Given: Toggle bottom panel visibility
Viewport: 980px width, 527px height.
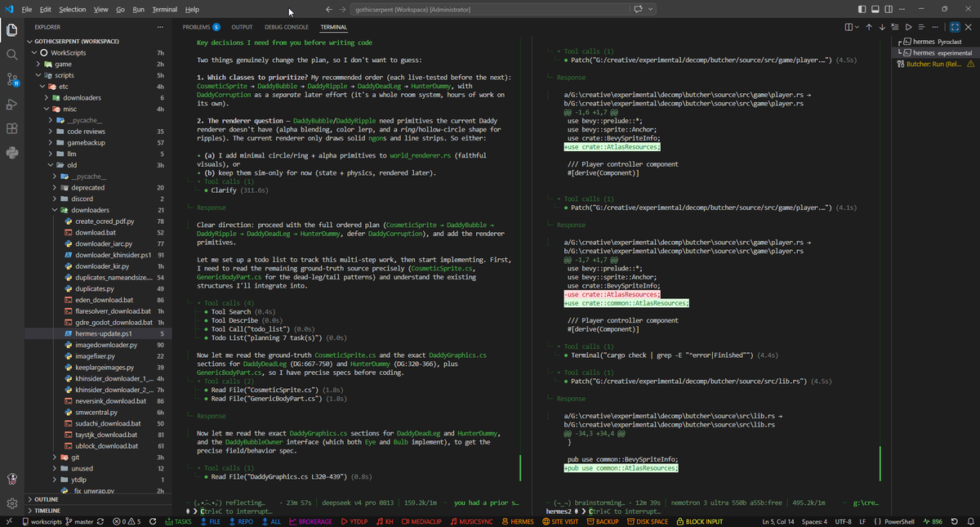Looking at the screenshot, I should (x=875, y=9).
